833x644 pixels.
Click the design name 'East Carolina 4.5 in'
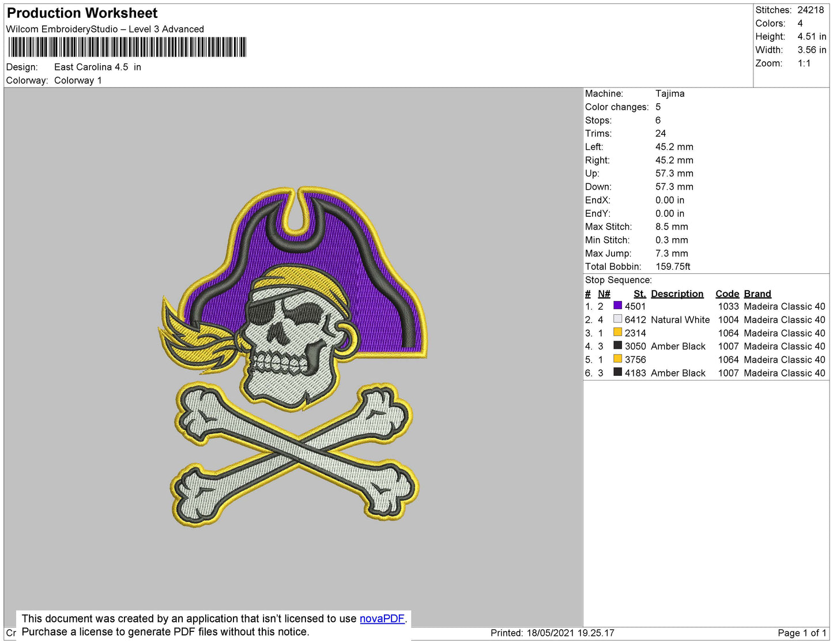click(97, 67)
